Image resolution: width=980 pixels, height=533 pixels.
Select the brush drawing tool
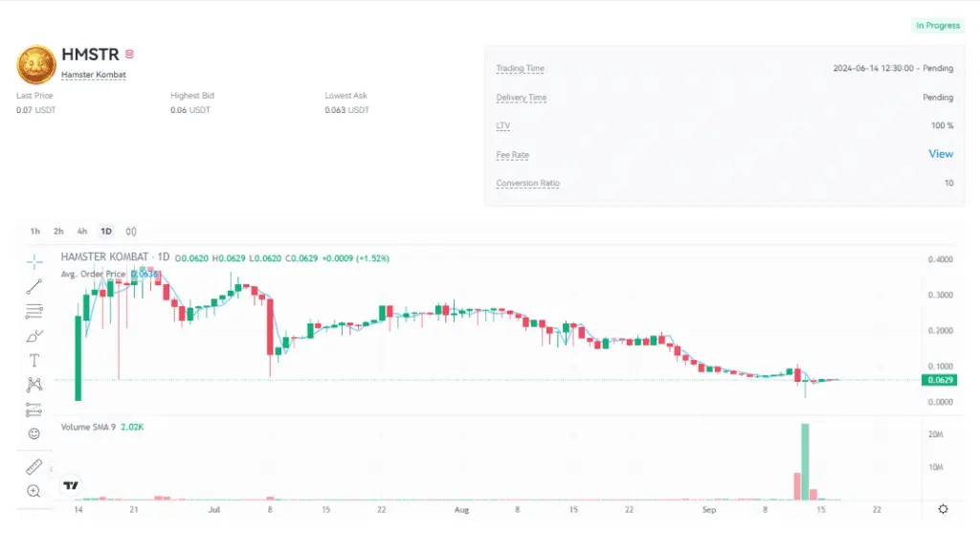[34, 335]
